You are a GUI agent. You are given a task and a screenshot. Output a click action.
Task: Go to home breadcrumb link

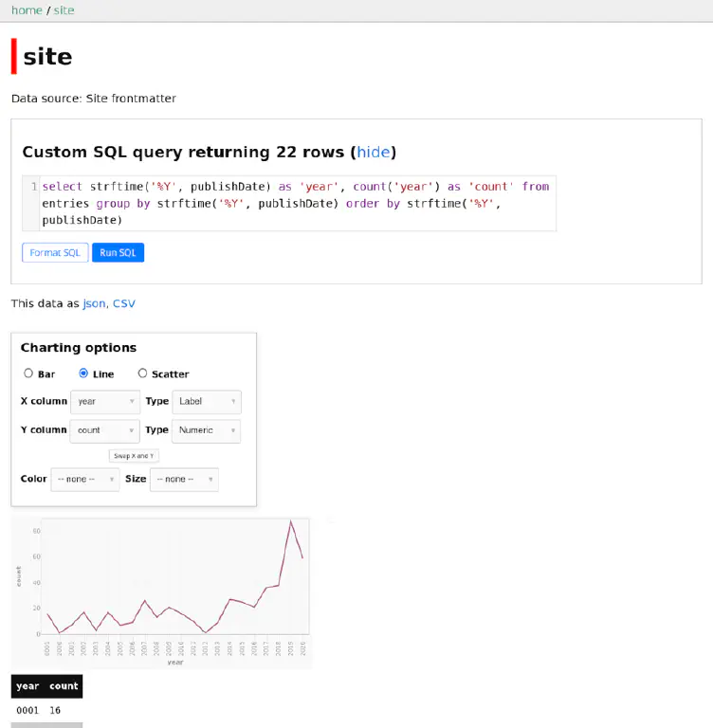[x=27, y=9]
